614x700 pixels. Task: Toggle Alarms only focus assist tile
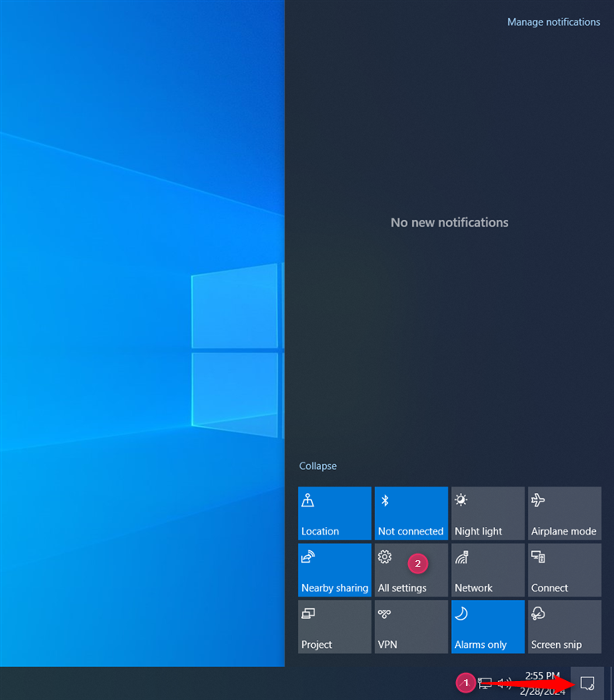click(487, 627)
